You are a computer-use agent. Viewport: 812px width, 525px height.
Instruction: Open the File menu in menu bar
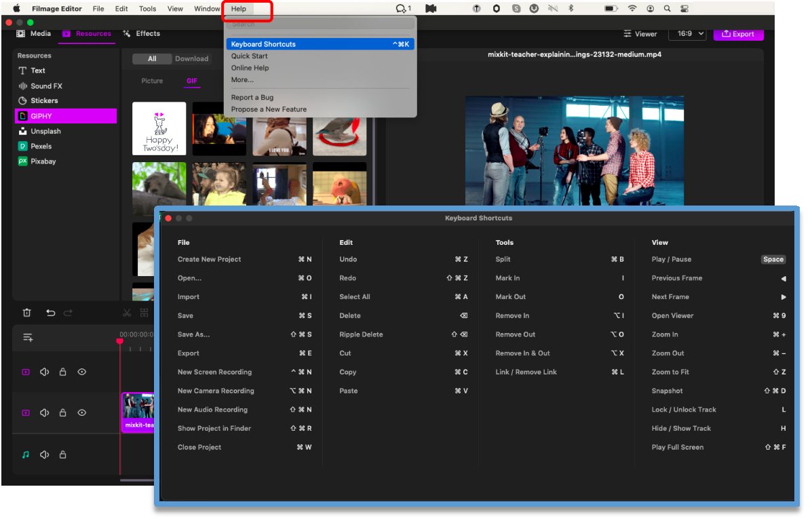[98, 9]
